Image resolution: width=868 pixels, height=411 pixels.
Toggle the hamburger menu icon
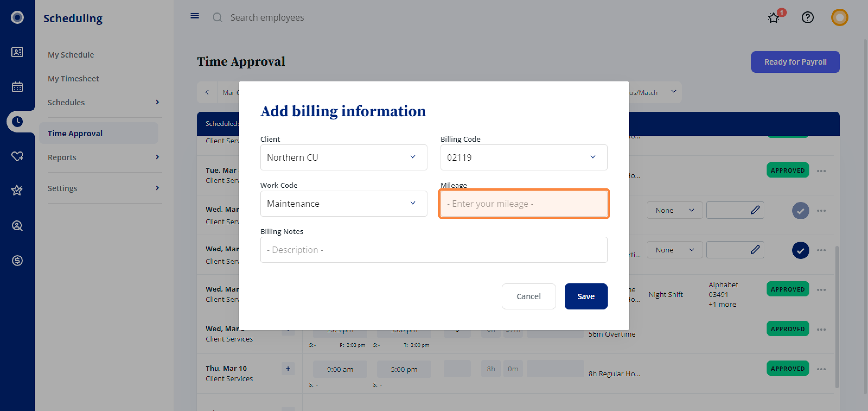pyautogui.click(x=194, y=16)
